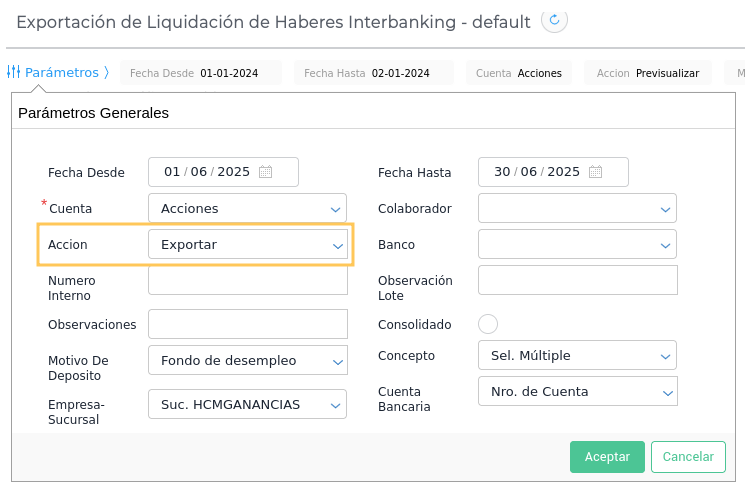Toggle the Consolidado option

(x=488, y=324)
